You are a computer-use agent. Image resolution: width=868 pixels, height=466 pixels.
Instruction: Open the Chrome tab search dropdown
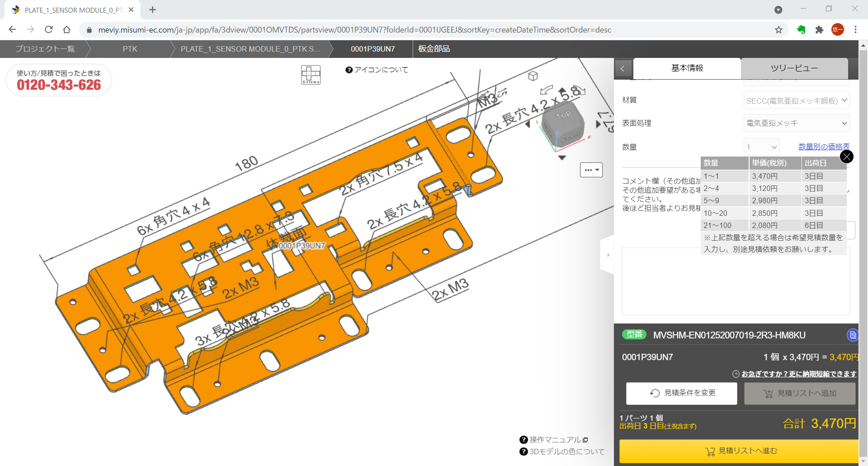coord(778,10)
